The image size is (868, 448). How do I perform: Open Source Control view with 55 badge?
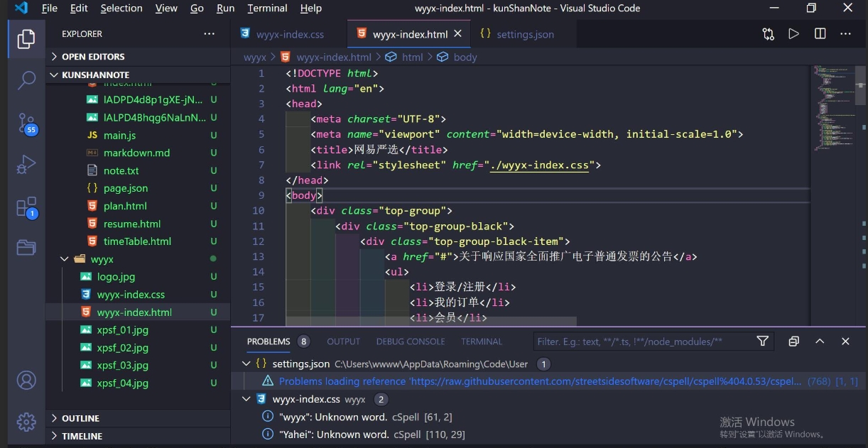[x=26, y=123]
